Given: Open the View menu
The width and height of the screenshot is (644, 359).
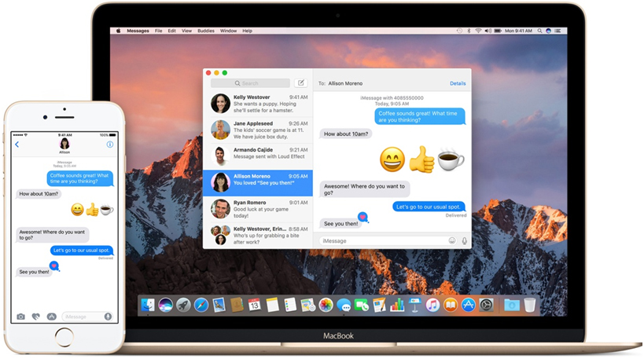Looking at the screenshot, I should click(x=187, y=31).
